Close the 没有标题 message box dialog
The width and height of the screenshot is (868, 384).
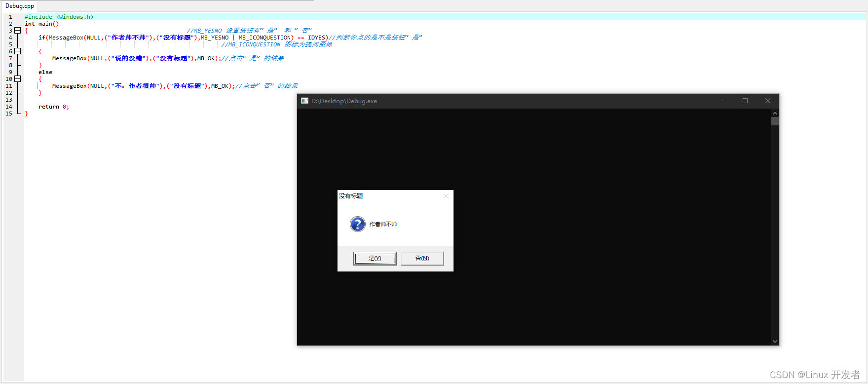click(x=446, y=196)
